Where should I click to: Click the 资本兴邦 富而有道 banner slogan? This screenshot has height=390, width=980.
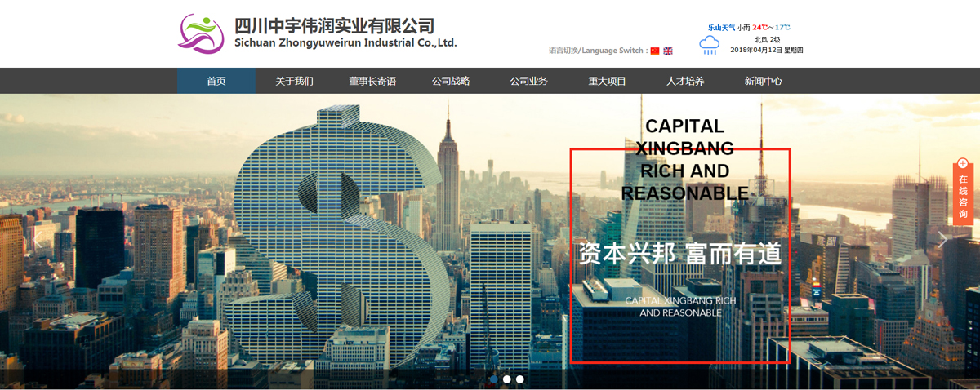click(679, 254)
